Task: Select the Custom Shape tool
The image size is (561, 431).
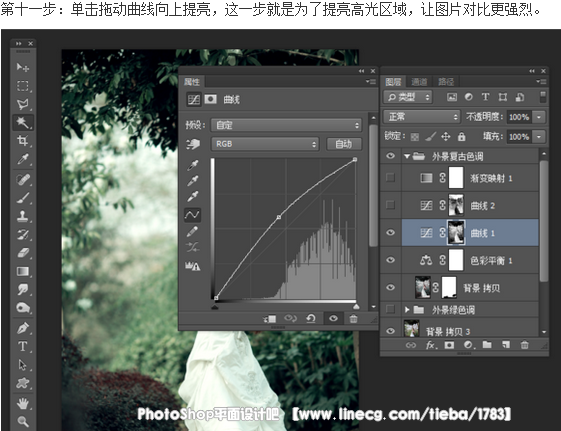Action: [23, 383]
